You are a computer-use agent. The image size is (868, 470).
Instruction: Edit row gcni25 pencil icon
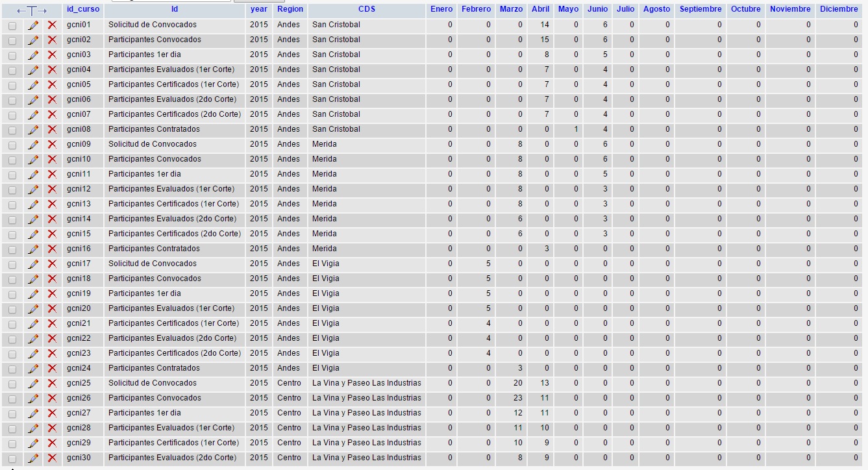click(x=33, y=383)
